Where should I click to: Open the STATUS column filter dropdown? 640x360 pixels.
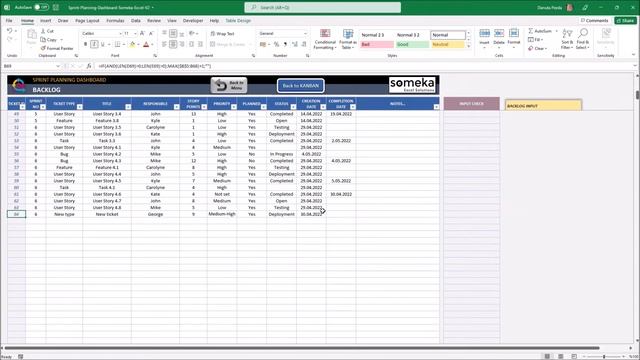[293, 107]
